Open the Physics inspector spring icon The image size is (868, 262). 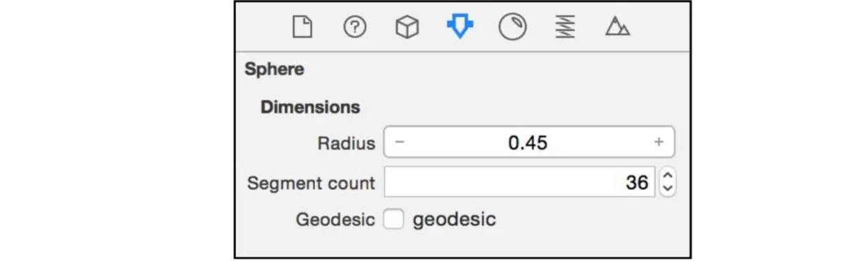point(565,28)
